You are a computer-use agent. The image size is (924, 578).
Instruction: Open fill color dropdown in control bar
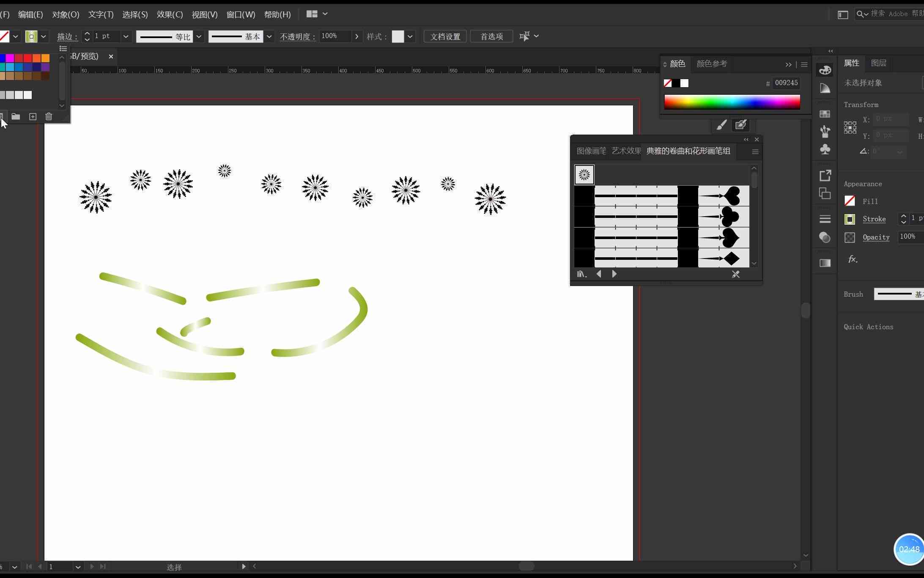pos(16,36)
